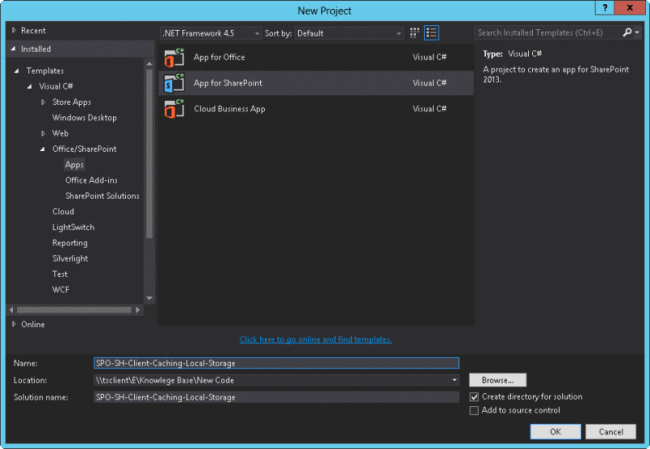The image size is (650, 449).
Task: Click link to find templates online
Action: click(316, 340)
